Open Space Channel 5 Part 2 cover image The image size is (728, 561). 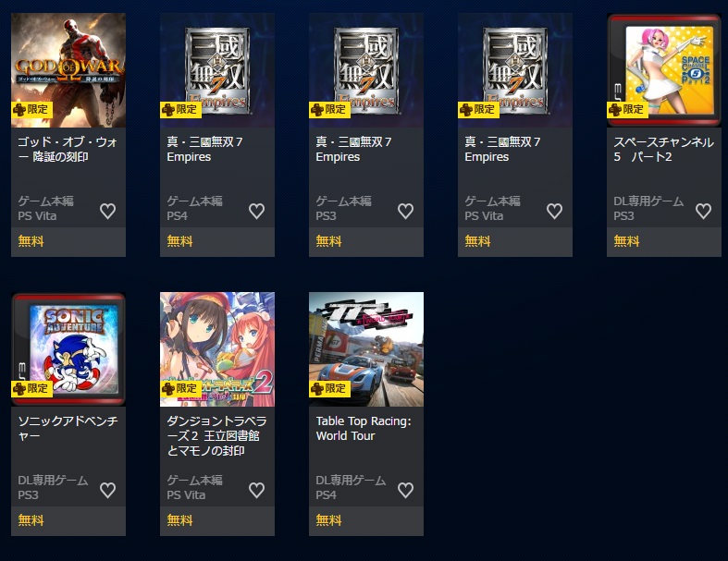[x=664, y=70]
